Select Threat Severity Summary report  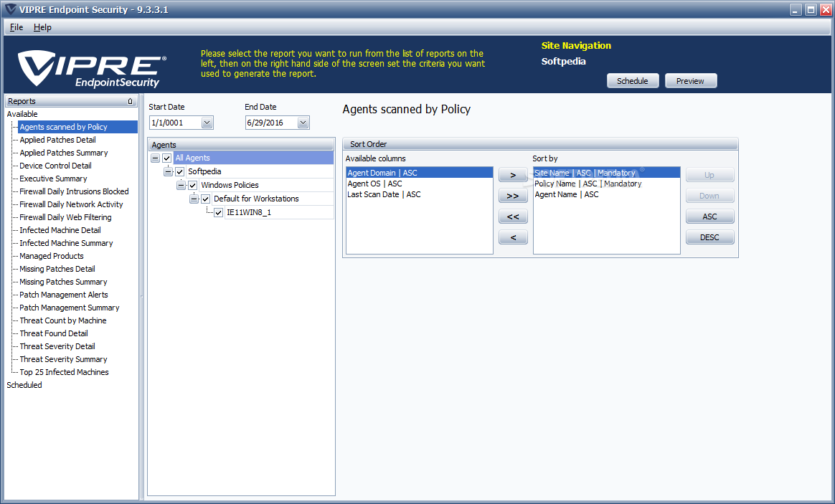pos(63,359)
